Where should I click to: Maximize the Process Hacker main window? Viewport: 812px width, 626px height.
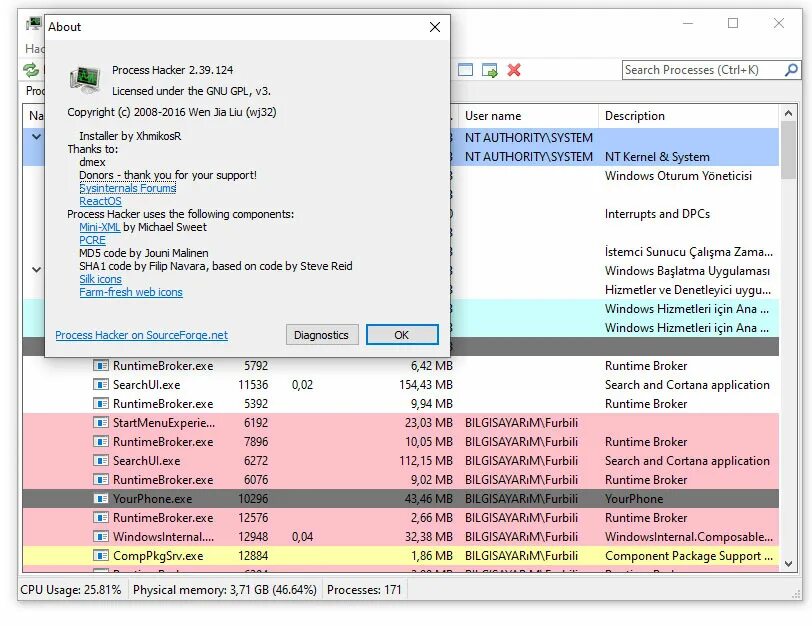tap(733, 23)
